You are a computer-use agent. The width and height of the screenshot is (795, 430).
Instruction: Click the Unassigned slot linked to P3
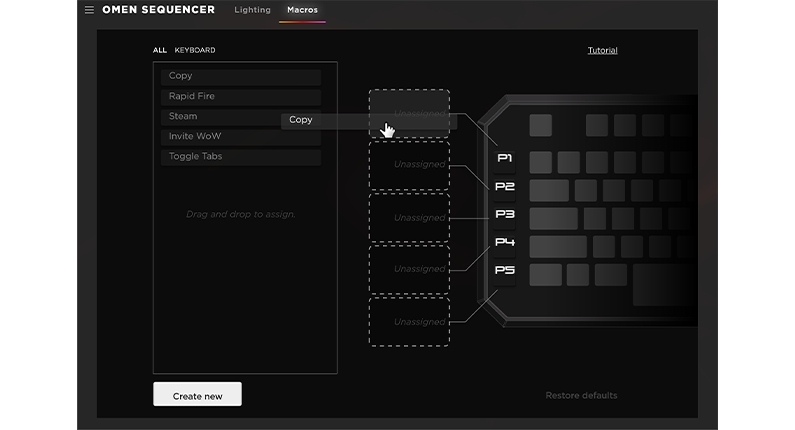[x=409, y=218]
